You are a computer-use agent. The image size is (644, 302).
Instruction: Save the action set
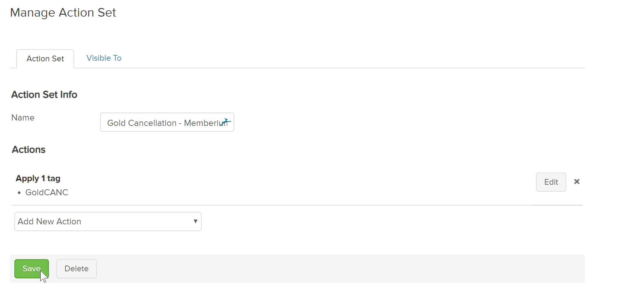[32, 269]
